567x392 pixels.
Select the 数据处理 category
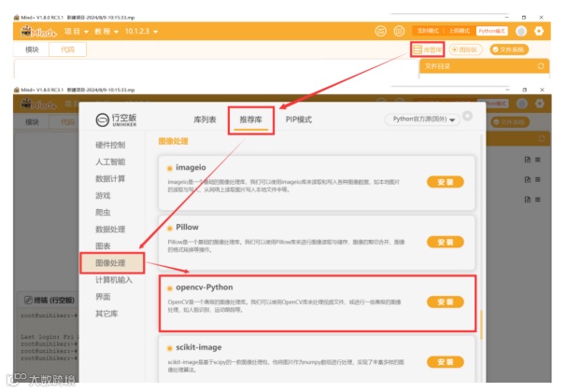(110, 229)
